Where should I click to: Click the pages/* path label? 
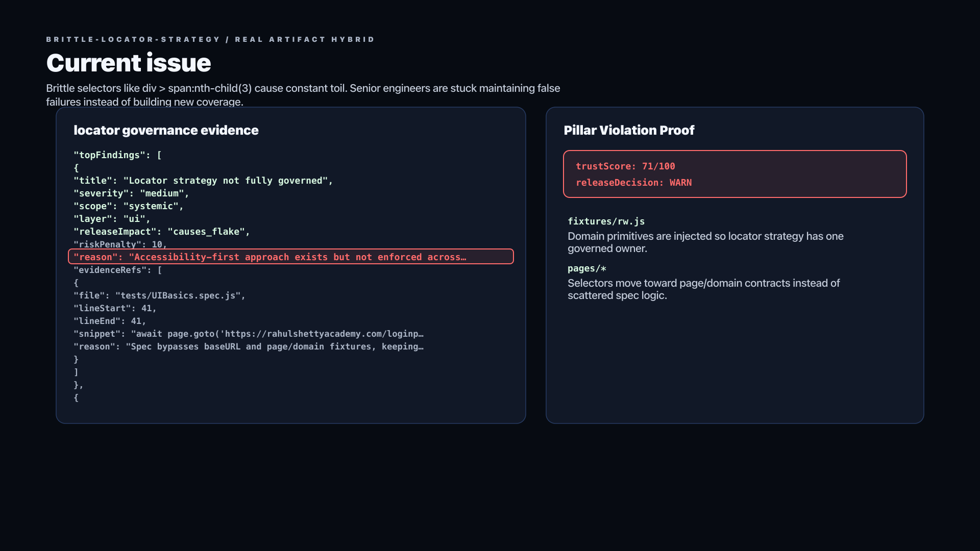[x=587, y=268]
